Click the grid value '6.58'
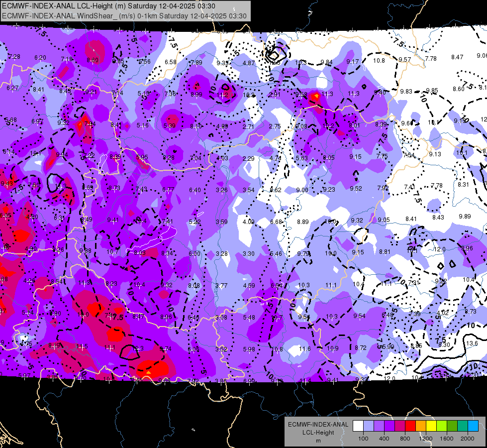The image size is (487, 448). [171, 62]
